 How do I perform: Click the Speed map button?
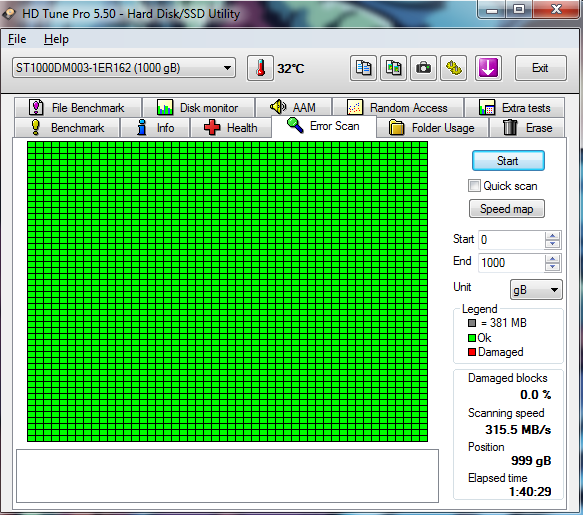click(x=507, y=209)
